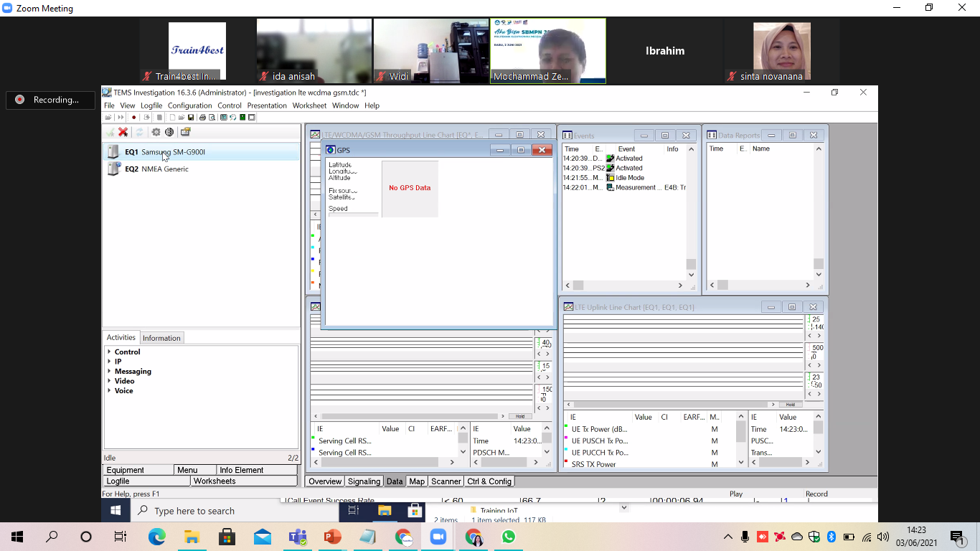Click the Info Element navigator button
The height and width of the screenshot is (551, 980).
tap(241, 470)
